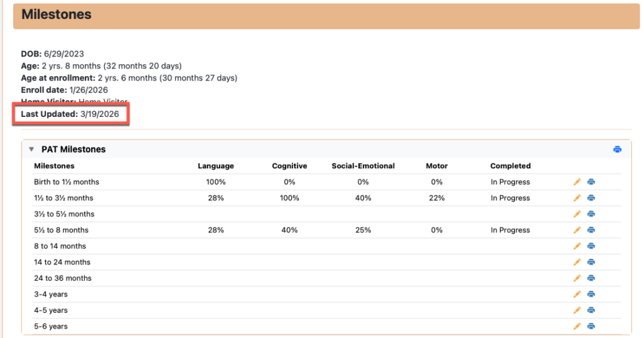Screen dimensions: 644x338
Task: Print all PAT Milestones from header
Action: pyautogui.click(x=618, y=150)
